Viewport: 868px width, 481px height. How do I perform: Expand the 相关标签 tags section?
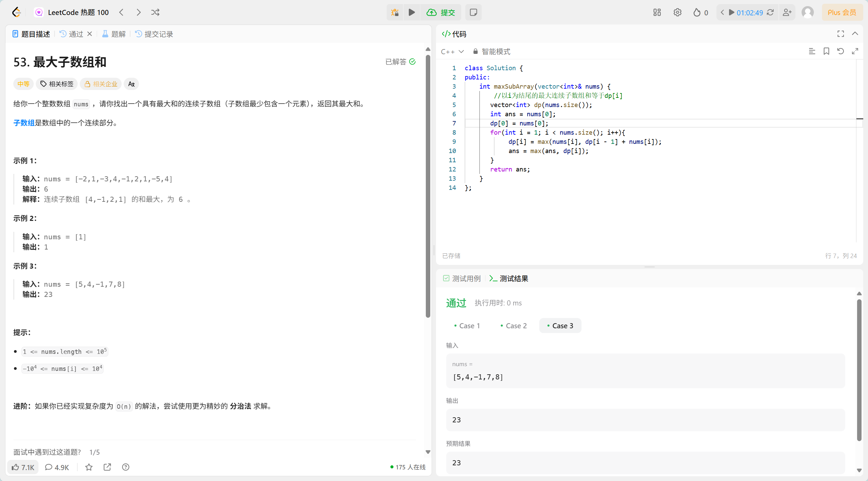[57, 84]
